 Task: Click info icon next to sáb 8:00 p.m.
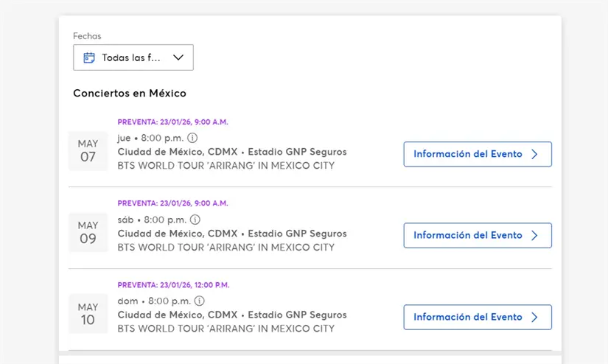pyautogui.click(x=195, y=220)
